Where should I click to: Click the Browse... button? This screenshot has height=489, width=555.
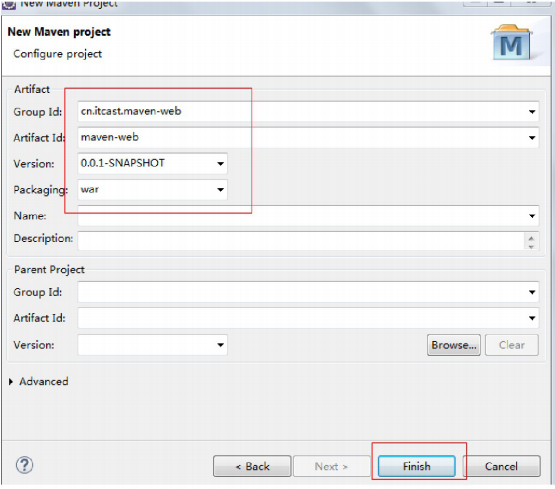point(454,345)
